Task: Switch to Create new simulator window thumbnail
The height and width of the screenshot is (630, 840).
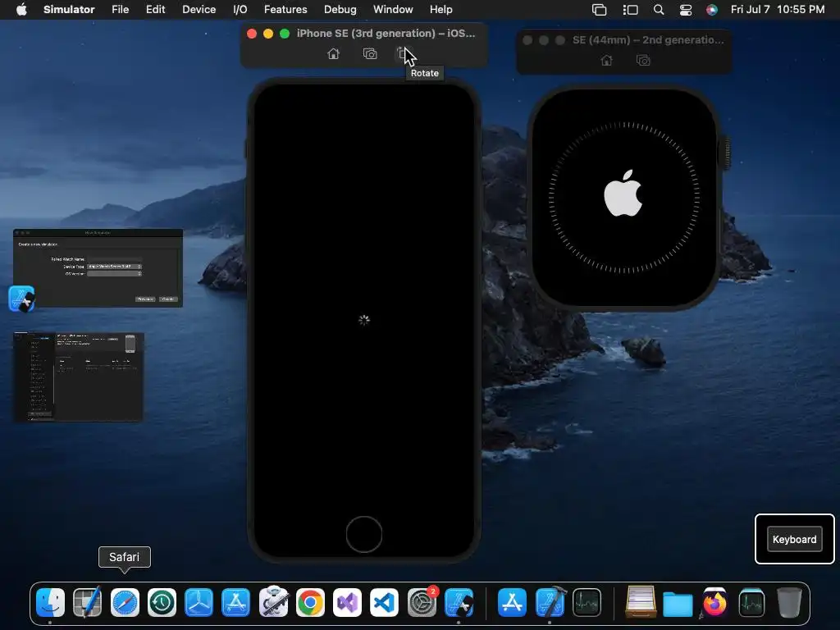Action: point(98,268)
